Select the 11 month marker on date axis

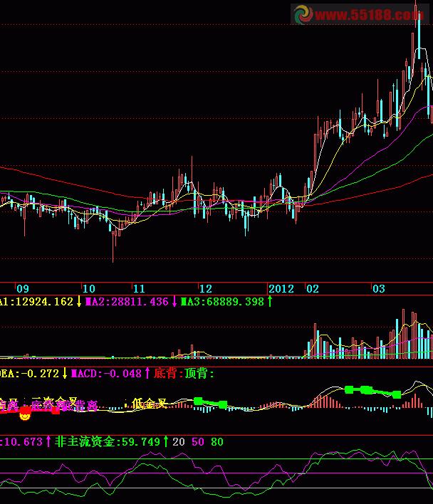[x=139, y=288]
